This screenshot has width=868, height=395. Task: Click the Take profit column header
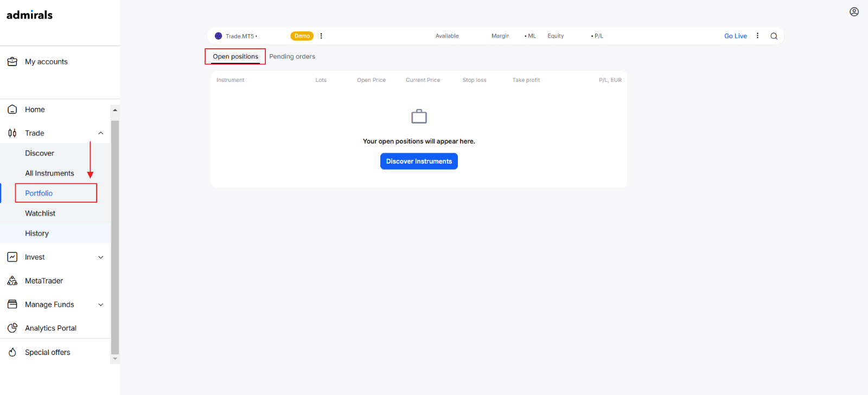[526, 80]
